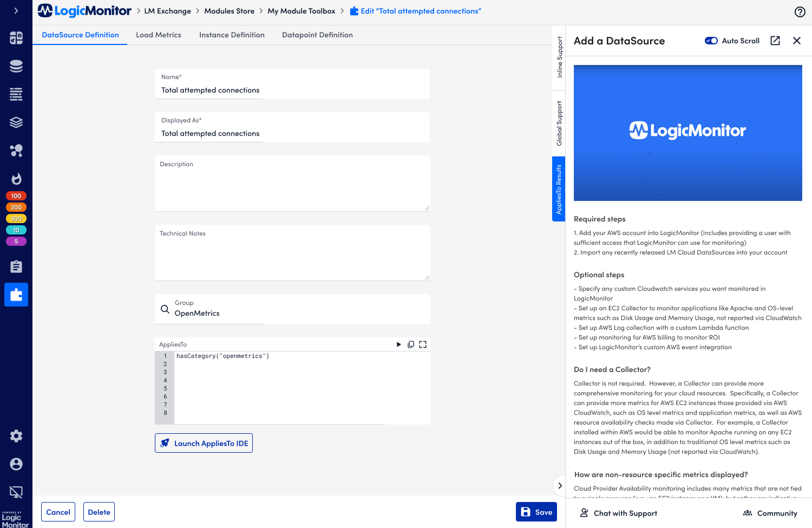Open the user profile icon in sidebar

16,464
